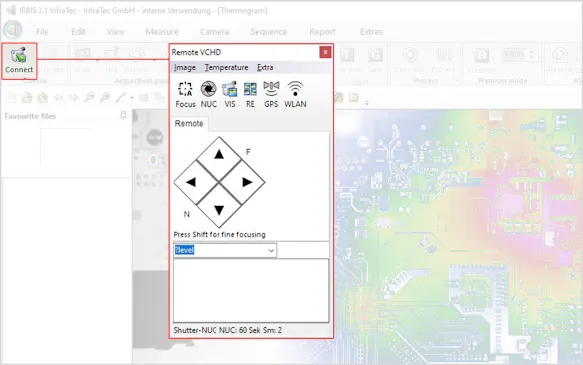583x365 pixels.
Task: Expand the ?level combo box arrow
Action: (x=271, y=250)
